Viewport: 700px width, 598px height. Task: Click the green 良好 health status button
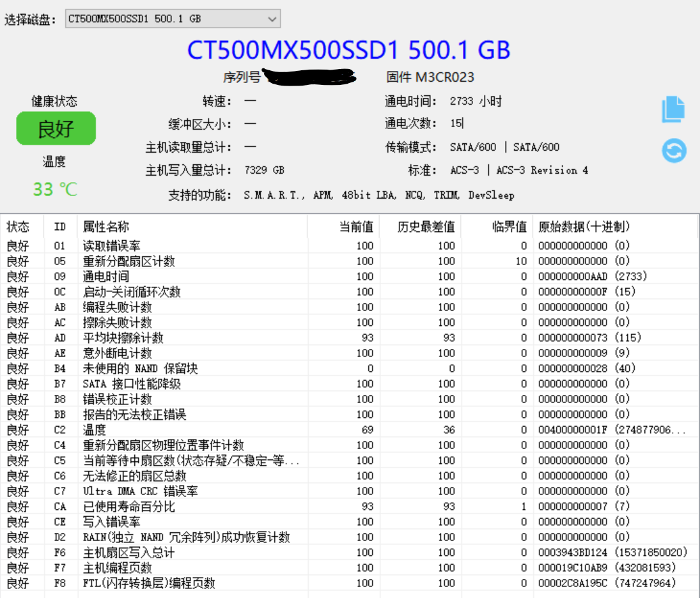(x=56, y=128)
